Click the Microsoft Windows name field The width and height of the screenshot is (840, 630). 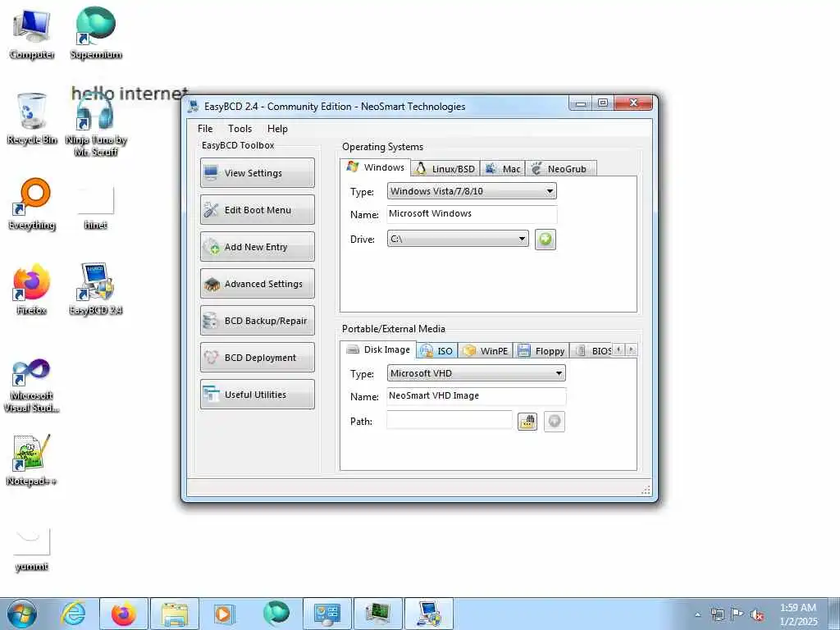tap(472, 214)
